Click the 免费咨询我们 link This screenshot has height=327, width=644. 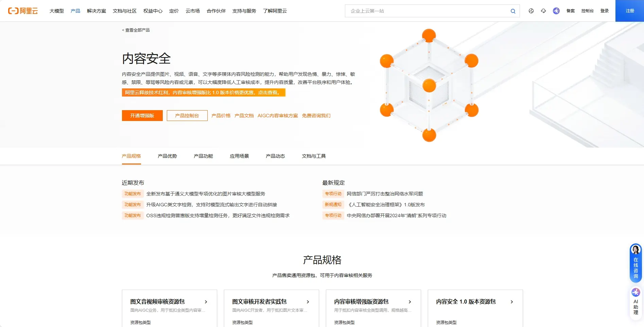pos(316,116)
